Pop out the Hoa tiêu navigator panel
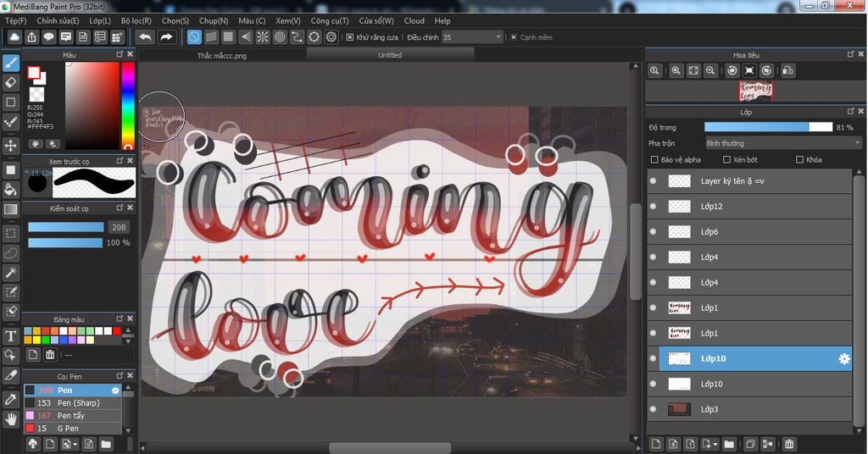Screen dimensions: 868x454 click(x=851, y=54)
